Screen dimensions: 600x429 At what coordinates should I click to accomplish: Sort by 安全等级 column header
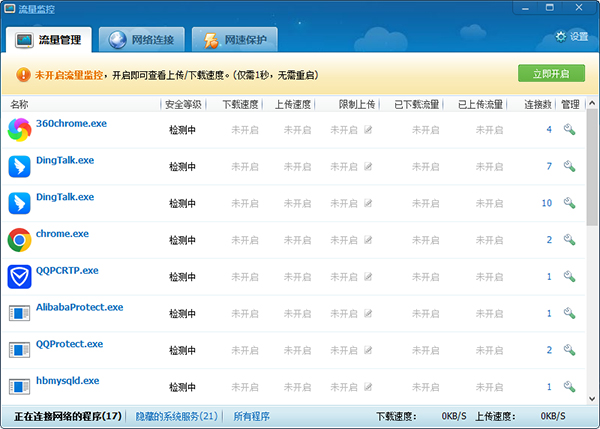(x=183, y=104)
